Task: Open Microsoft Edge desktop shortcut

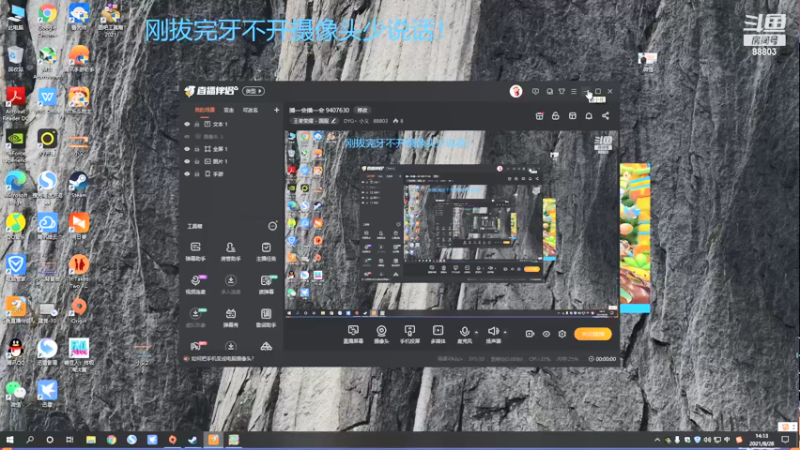Action: 16,185
